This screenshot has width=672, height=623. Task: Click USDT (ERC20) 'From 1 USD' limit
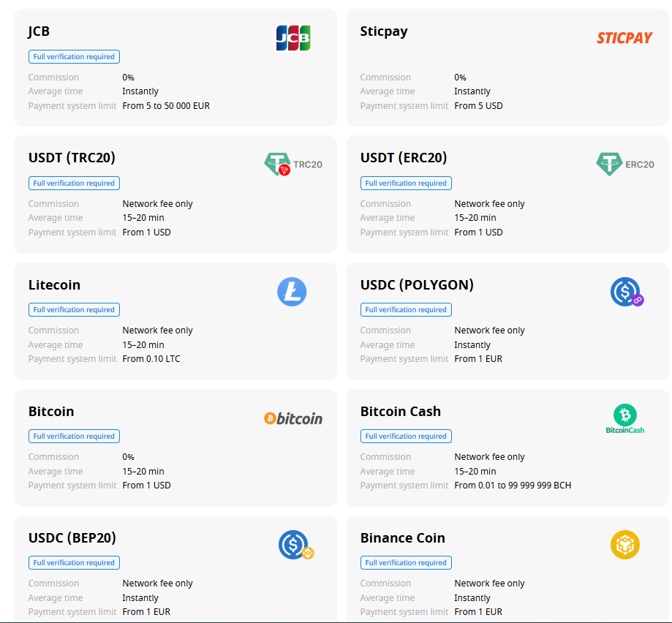pos(479,233)
